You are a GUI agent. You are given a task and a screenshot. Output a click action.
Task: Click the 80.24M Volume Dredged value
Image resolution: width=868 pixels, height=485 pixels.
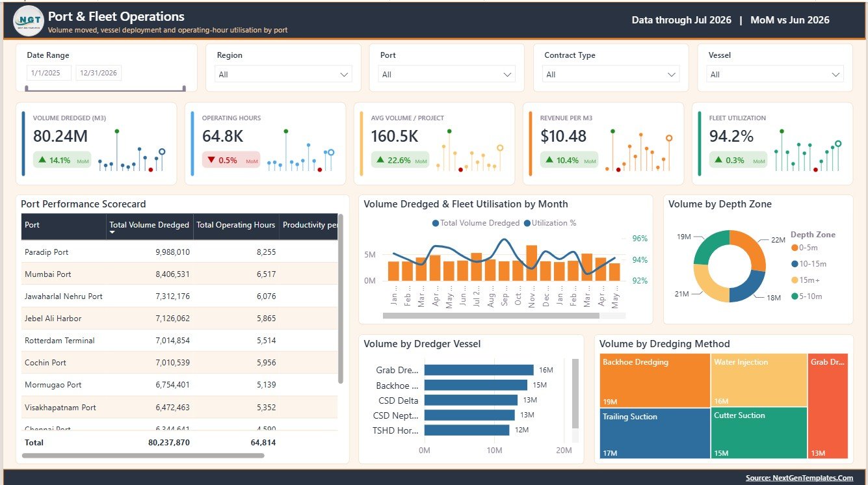60,137
